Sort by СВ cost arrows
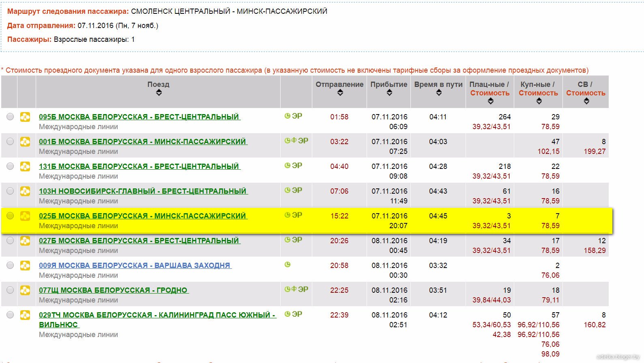This screenshot has height=363, width=644. (x=586, y=101)
